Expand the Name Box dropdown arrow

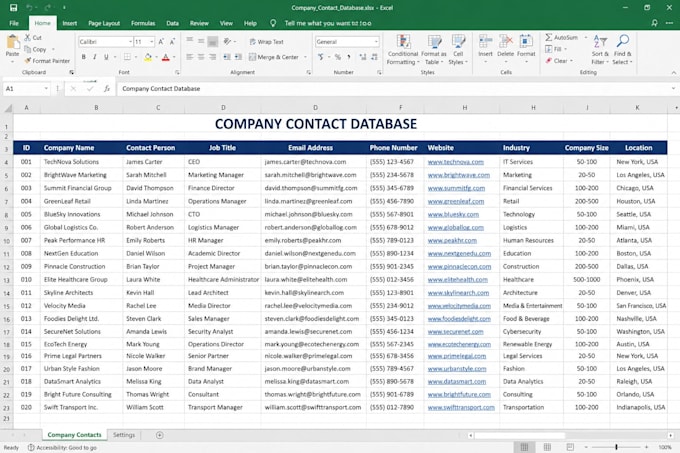pyautogui.click(x=46, y=88)
